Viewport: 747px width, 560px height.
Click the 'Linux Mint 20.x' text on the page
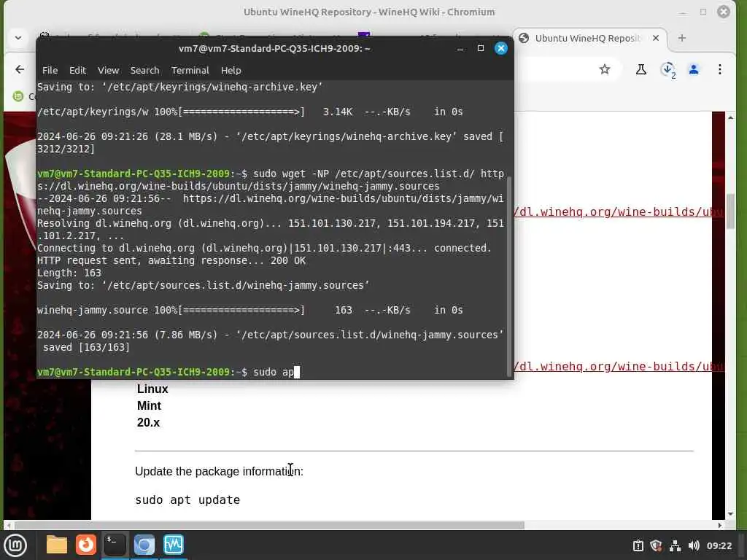point(152,405)
